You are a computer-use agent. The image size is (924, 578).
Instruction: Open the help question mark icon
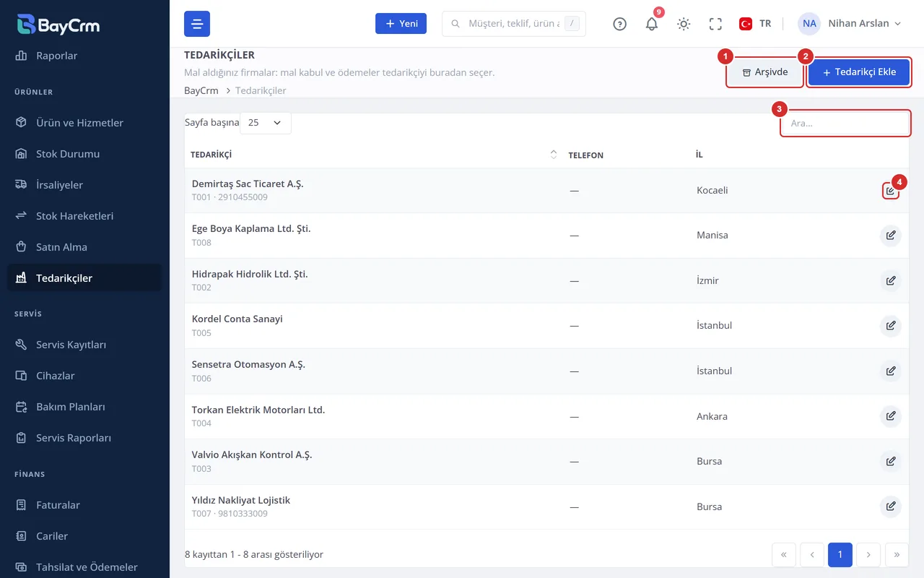(x=619, y=24)
